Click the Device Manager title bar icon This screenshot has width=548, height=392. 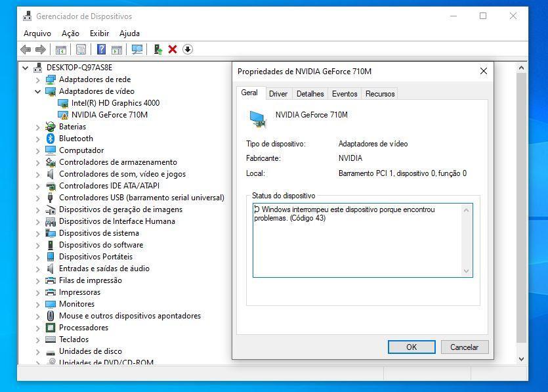[28, 16]
